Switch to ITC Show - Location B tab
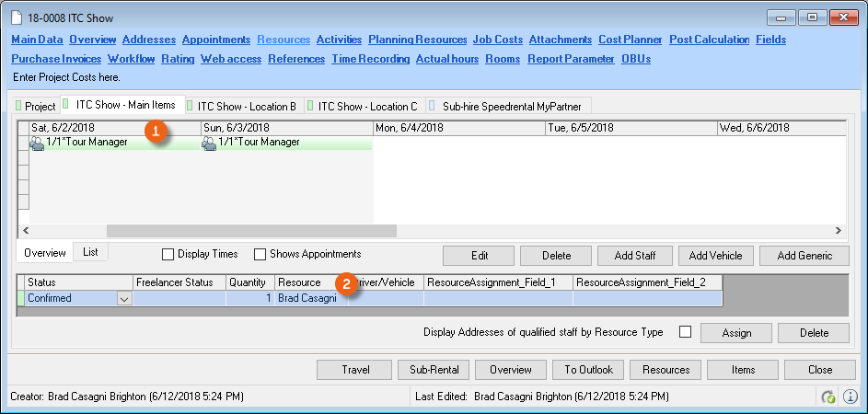The width and height of the screenshot is (868, 414). (246, 106)
